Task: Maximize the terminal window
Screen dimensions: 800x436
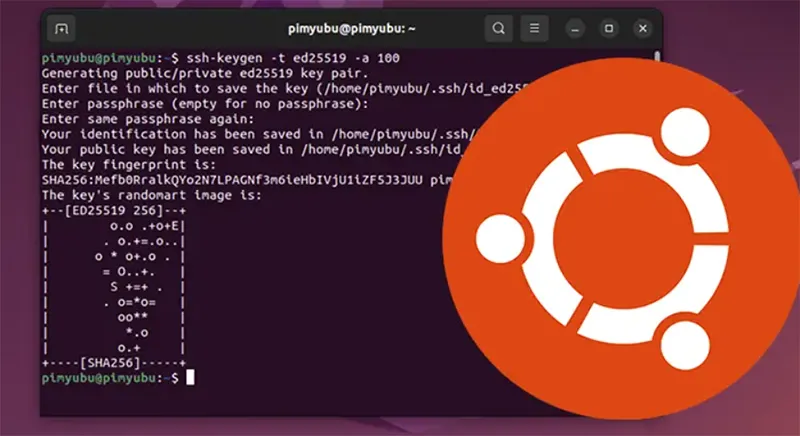Action: [609, 29]
